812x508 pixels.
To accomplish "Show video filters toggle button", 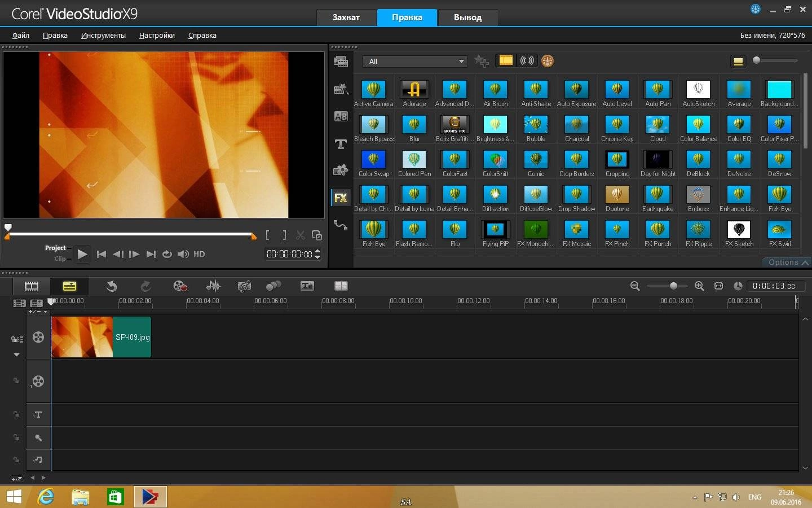I will pyautogui.click(x=506, y=60).
